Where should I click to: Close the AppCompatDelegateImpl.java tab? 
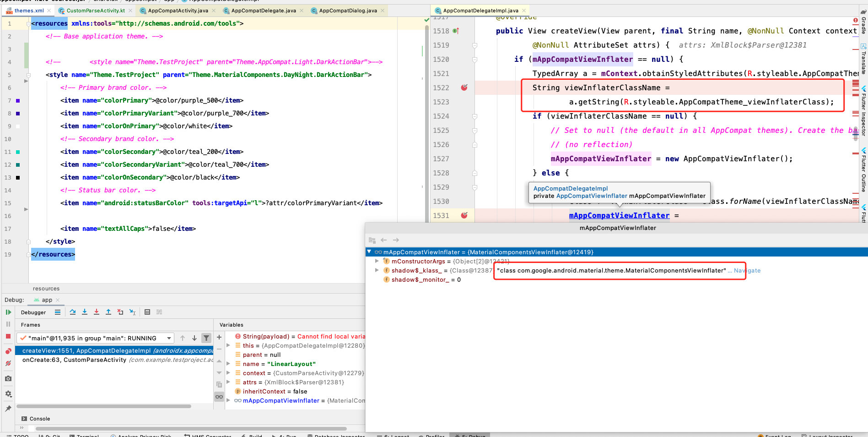524,10
